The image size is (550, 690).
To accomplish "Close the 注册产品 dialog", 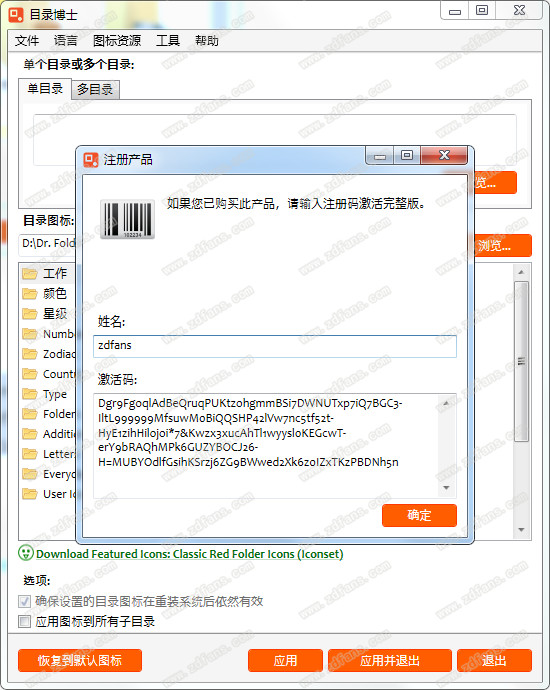I will click(x=444, y=155).
